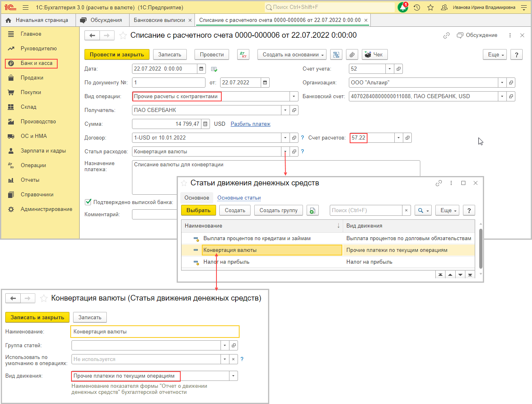This screenshot has width=532, height=404.
Task: Open the date calendar picker for Дата
Action: pyautogui.click(x=201, y=69)
